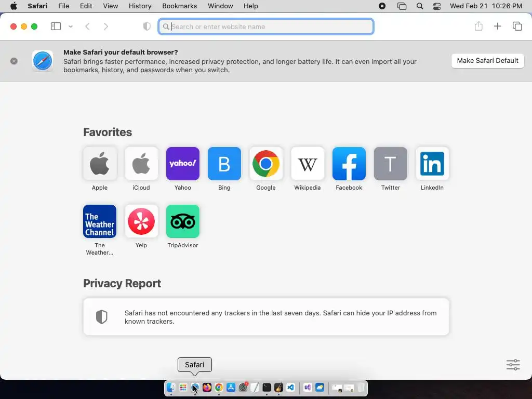Viewport: 532px width, 399px height.
Task: Open System Settings from the Dock
Action: [243, 387]
